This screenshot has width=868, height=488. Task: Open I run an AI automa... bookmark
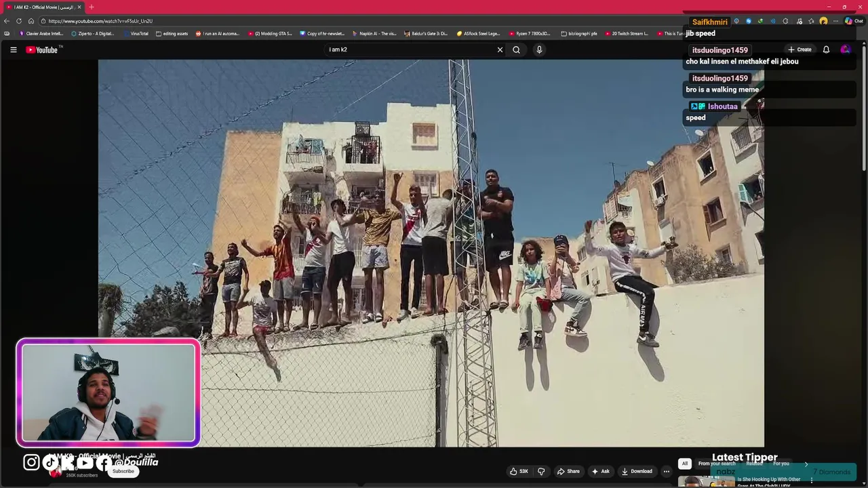coord(218,33)
